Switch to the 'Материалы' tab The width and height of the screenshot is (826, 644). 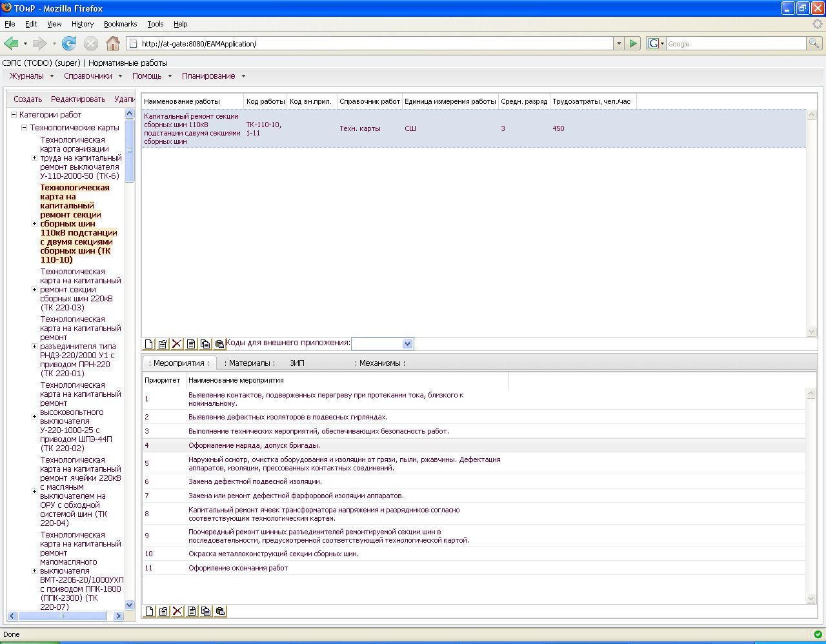tap(249, 363)
